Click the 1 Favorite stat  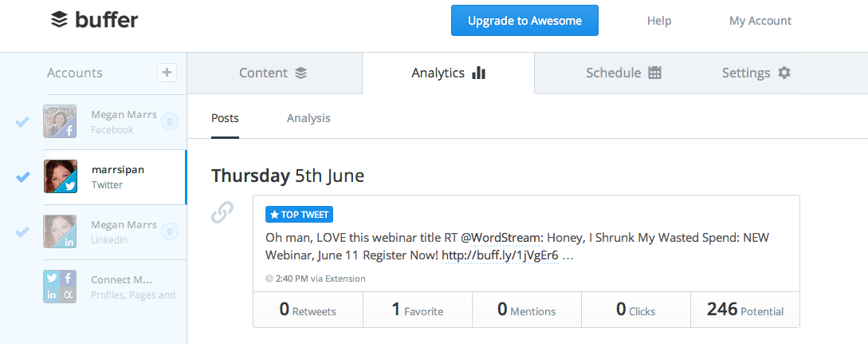pos(418,310)
